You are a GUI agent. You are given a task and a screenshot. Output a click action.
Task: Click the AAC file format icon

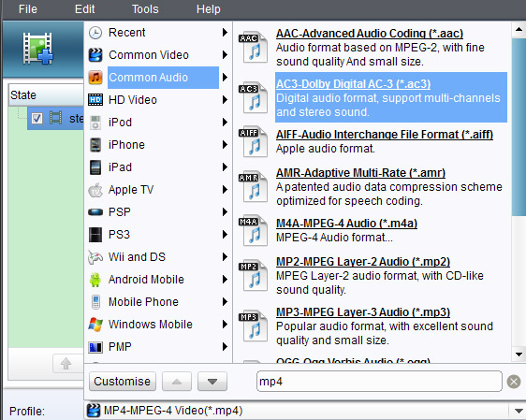254,47
